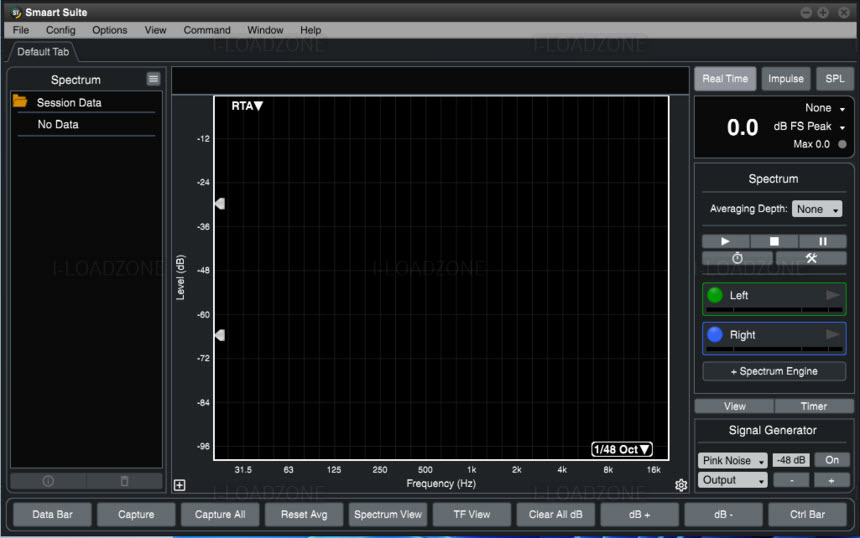Open the Window menu
This screenshot has height=538, width=860.
(x=265, y=30)
